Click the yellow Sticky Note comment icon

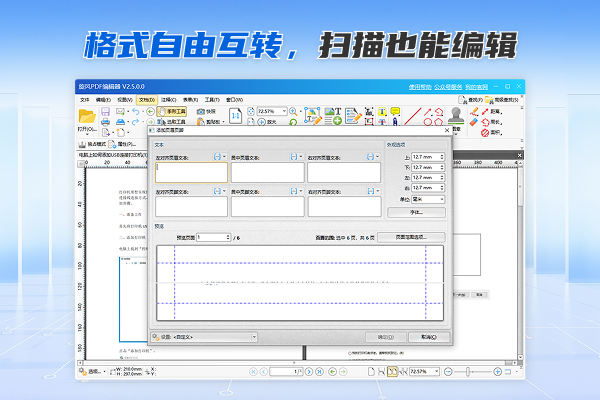(x=395, y=111)
